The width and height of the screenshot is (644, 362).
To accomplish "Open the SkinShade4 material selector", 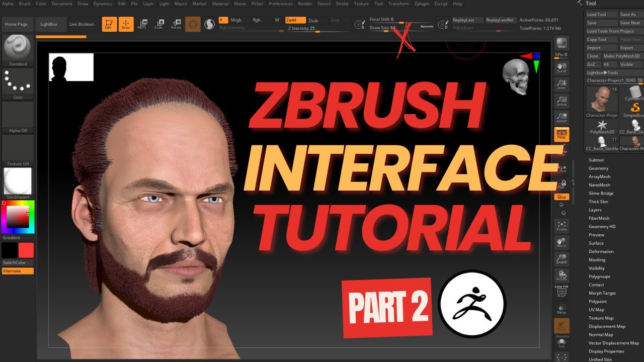I will 18,183.
